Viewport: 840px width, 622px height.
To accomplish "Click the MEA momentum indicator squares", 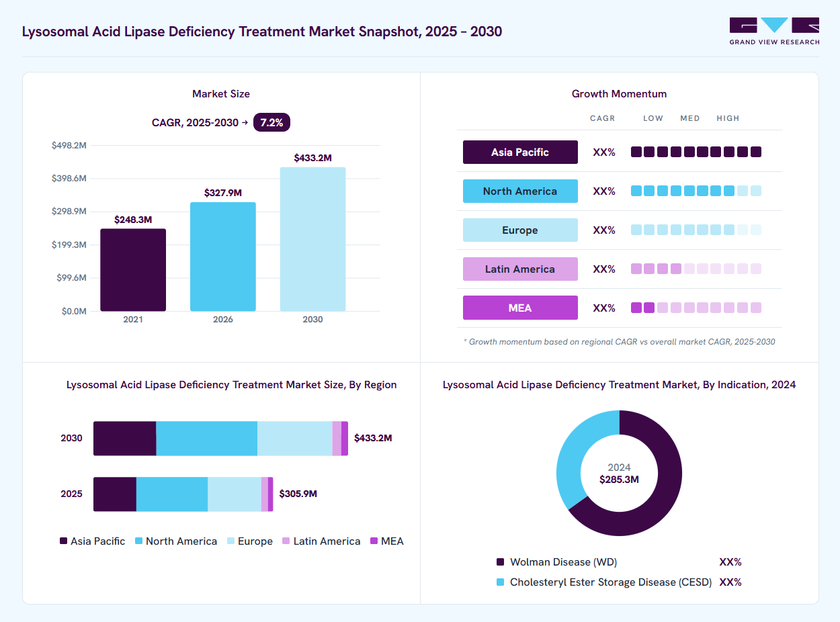I will (696, 308).
